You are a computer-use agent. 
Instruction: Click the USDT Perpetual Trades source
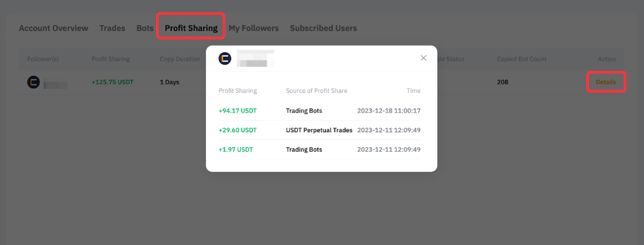(x=319, y=130)
